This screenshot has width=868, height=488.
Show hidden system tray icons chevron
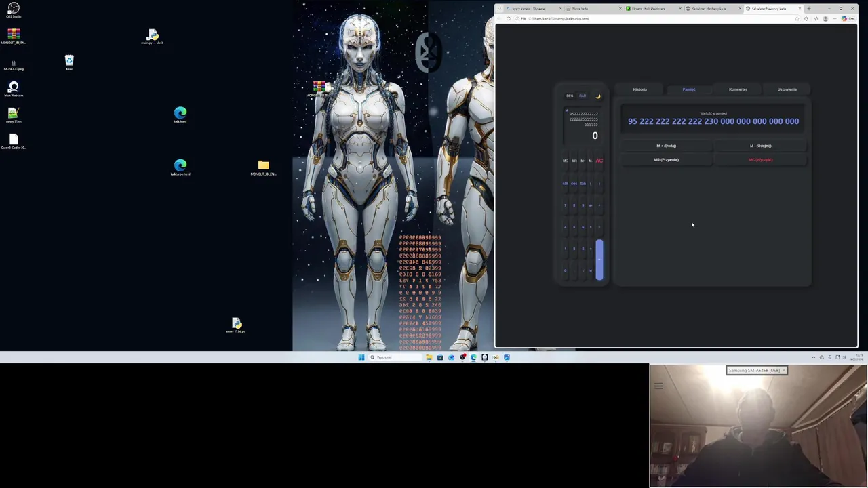[x=814, y=357]
